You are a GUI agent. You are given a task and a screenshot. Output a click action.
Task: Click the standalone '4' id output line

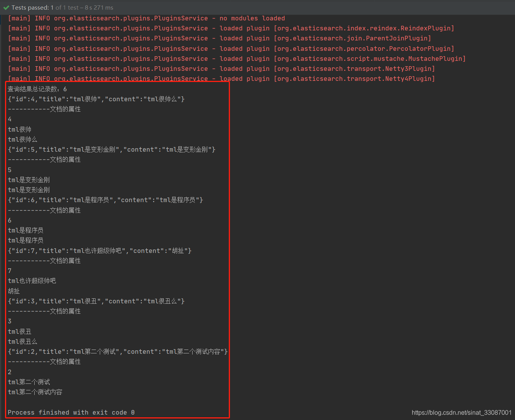[10, 119]
